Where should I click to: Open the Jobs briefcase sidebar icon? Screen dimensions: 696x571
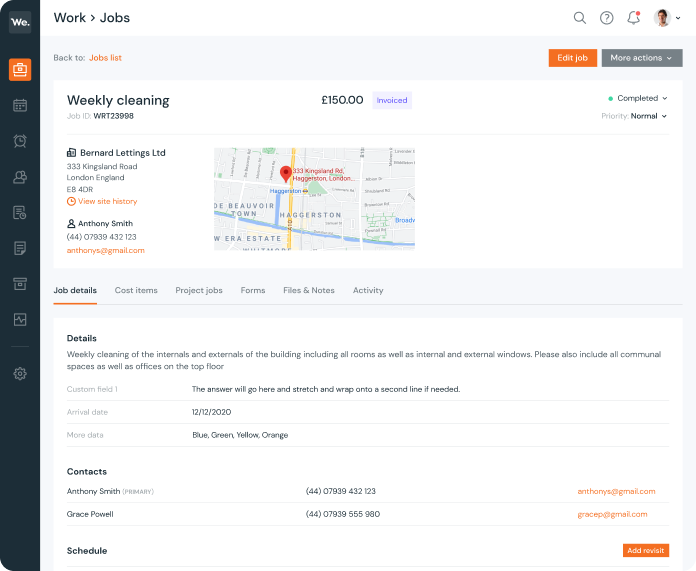pos(20,69)
